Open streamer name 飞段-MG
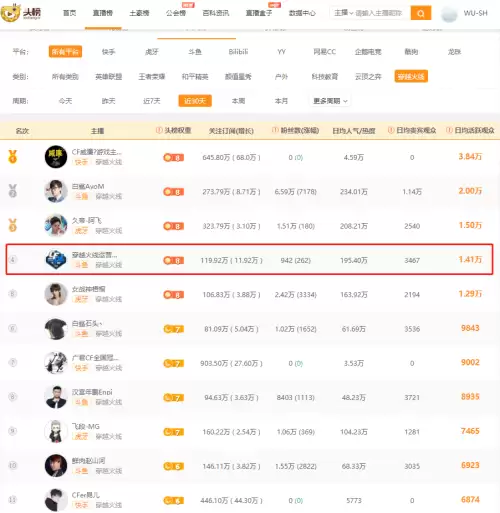 point(86,426)
